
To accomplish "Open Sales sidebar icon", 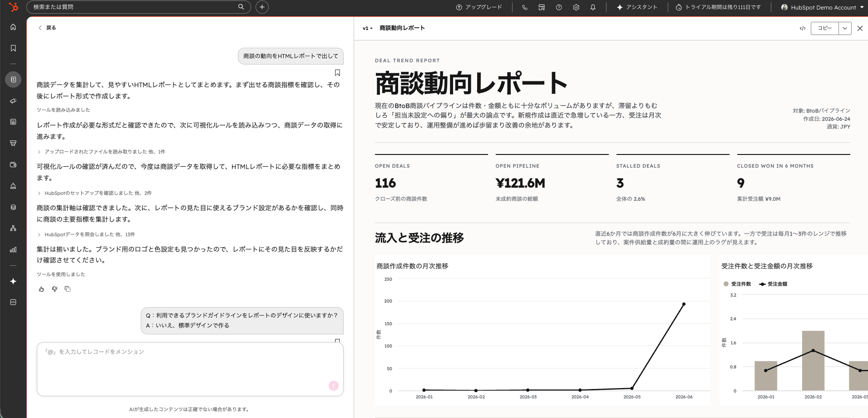I will [13, 143].
